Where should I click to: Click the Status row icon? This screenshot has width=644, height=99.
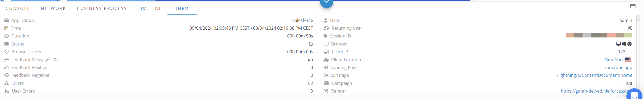tap(7, 44)
